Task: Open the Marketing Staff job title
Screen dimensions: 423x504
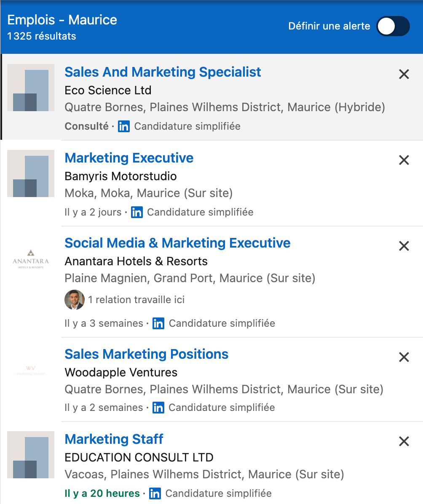Action: [x=114, y=439]
